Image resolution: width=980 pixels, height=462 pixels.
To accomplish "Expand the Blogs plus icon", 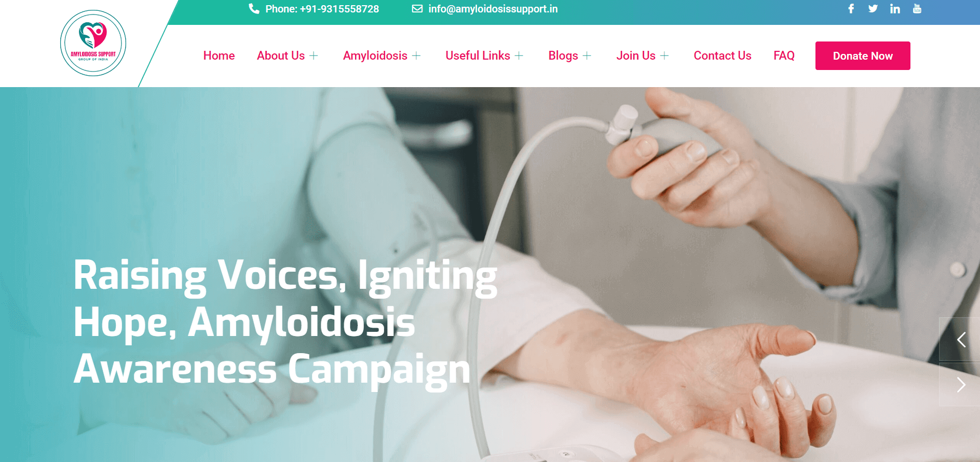I will (x=587, y=56).
